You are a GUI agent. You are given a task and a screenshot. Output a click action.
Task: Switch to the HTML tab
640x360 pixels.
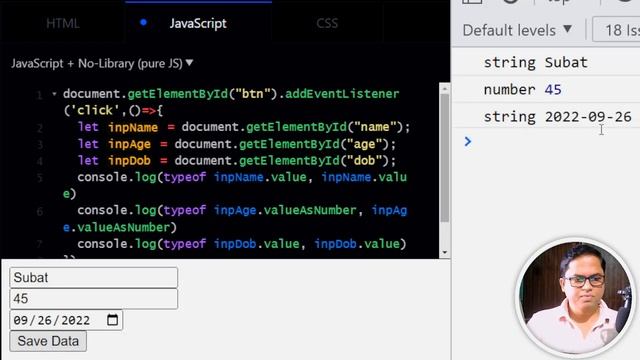(62, 23)
